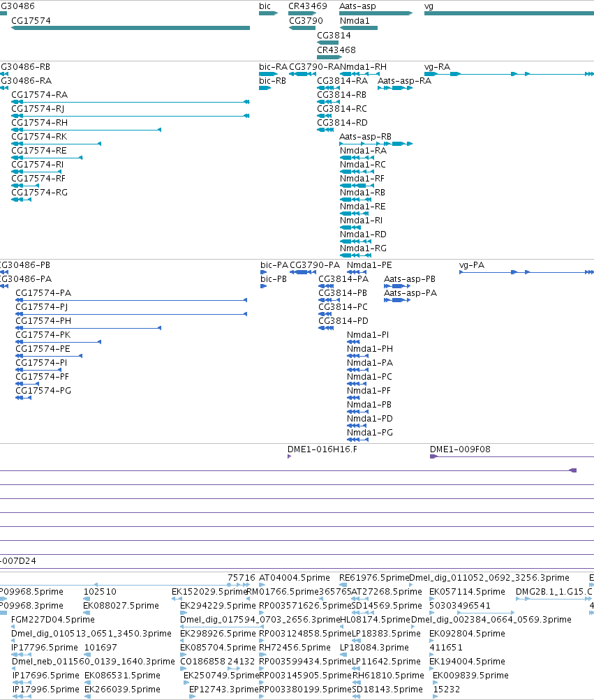This screenshot has height=700, width=594.
Task: Click protein bic-PA
Action: pyautogui.click(x=274, y=265)
